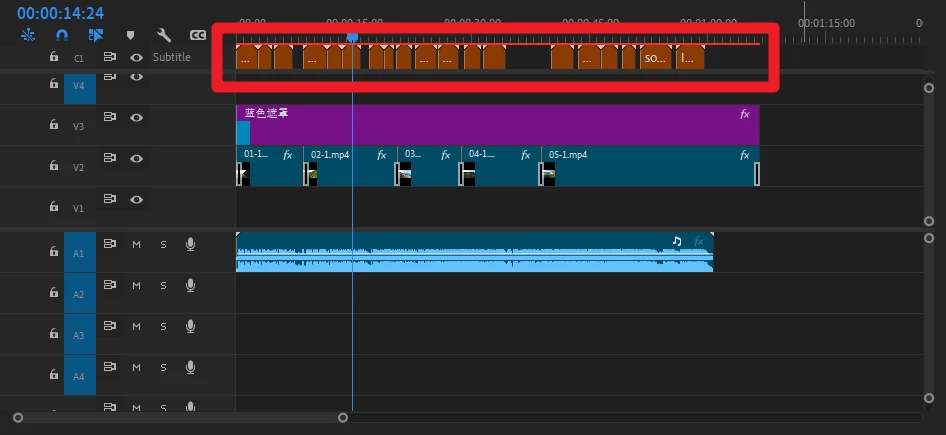Viewport: 946px width, 435px height.
Task: Lock the V2 video track
Action: 54,165
